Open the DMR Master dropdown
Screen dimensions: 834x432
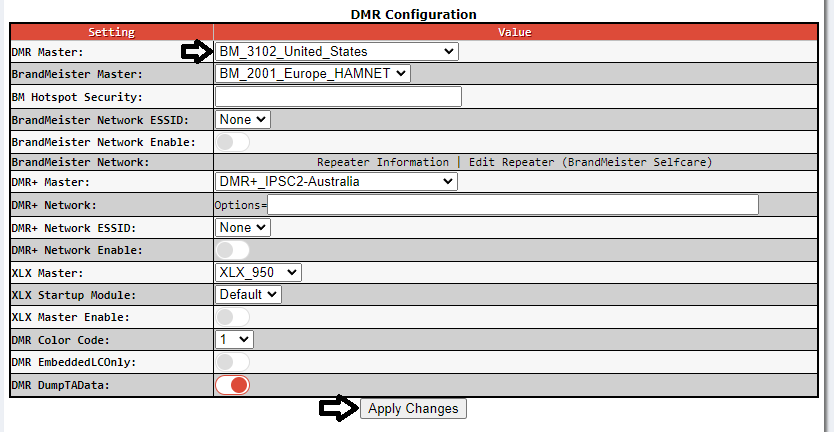coord(336,51)
